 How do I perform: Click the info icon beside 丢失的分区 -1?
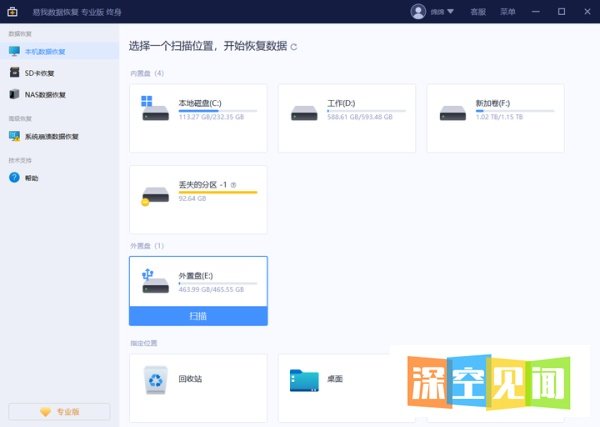coord(233,185)
